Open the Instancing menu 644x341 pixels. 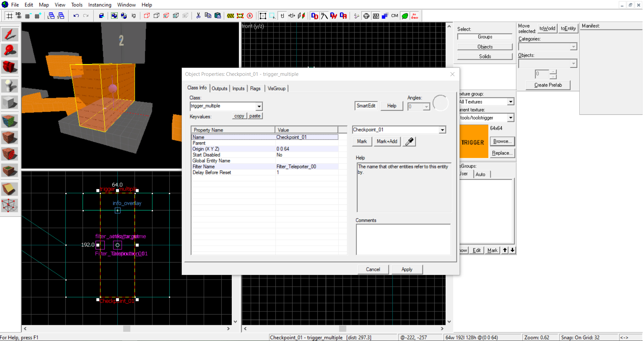point(100,5)
